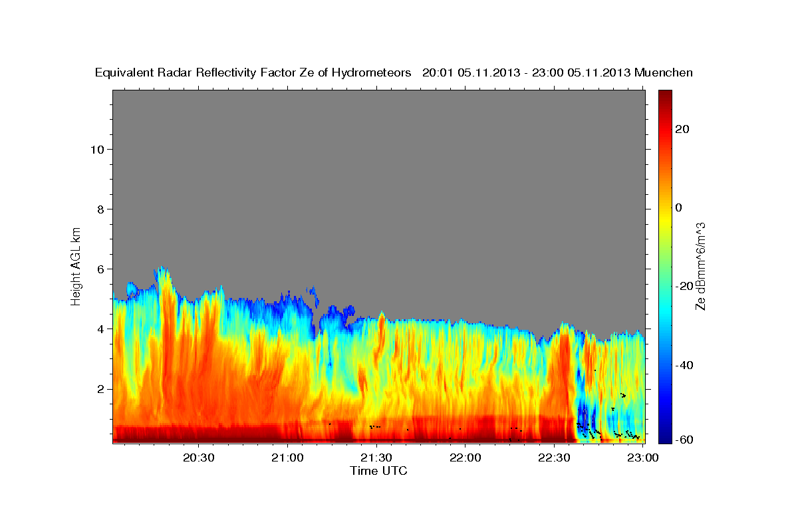Click the colorbar value label -60
Image resolution: width=798 pixels, height=532 pixels.
(x=683, y=439)
